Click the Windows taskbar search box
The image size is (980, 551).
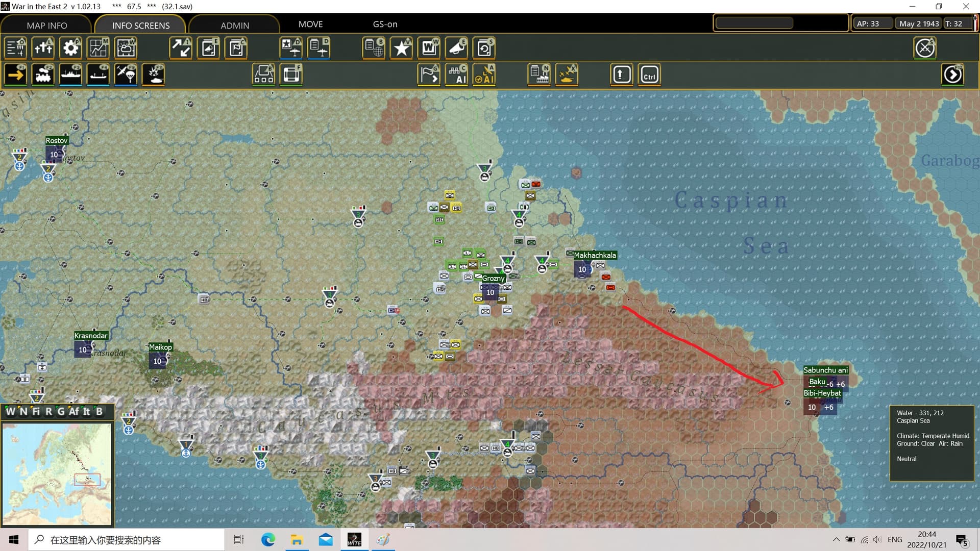pyautogui.click(x=126, y=540)
